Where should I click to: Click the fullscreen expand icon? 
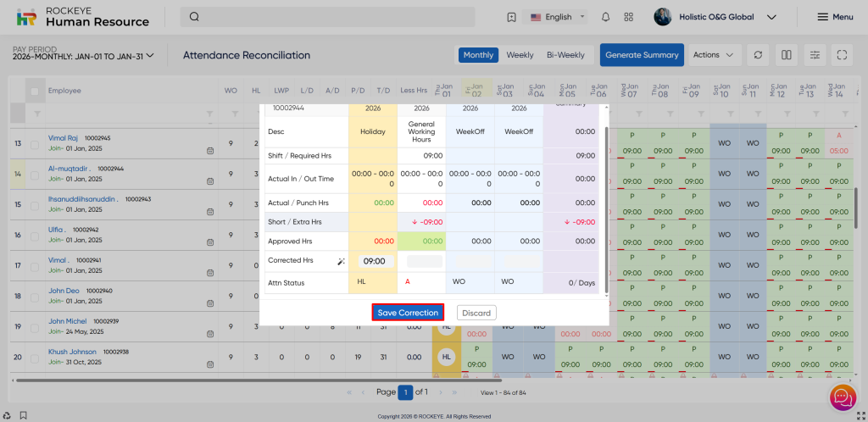click(x=842, y=55)
